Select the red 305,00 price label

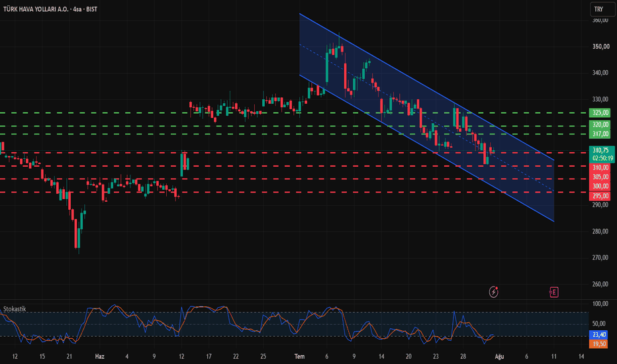click(x=600, y=177)
